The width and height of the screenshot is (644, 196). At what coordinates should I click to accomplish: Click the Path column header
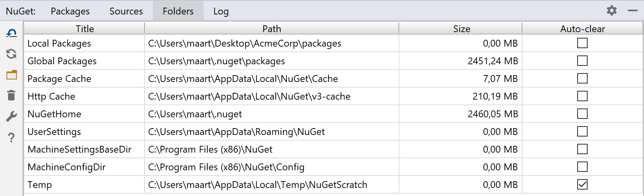(x=272, y=29)
